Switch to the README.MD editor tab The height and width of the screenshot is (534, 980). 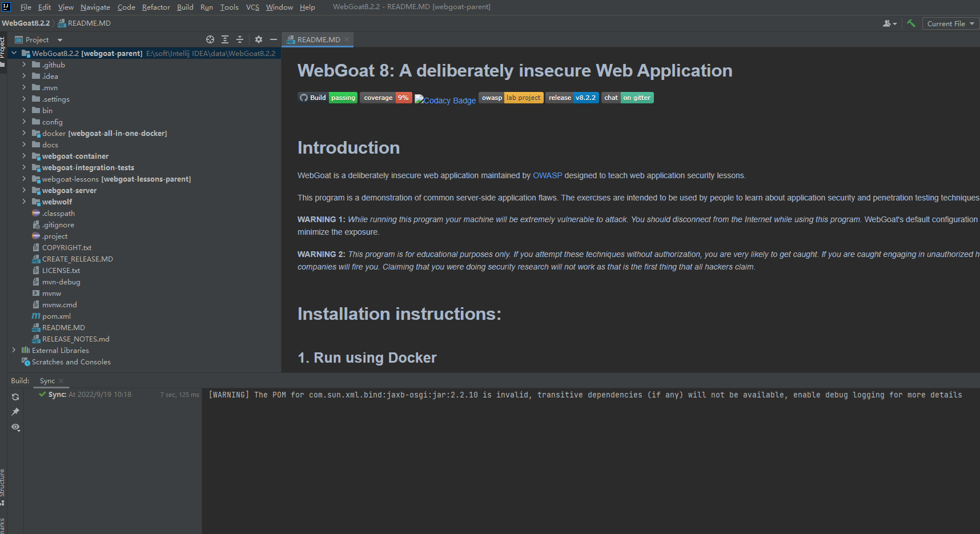coord(318,39)
